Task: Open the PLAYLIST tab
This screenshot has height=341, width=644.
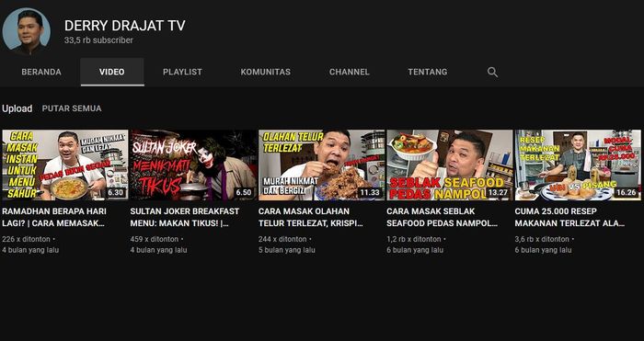Action: point(182,72)
